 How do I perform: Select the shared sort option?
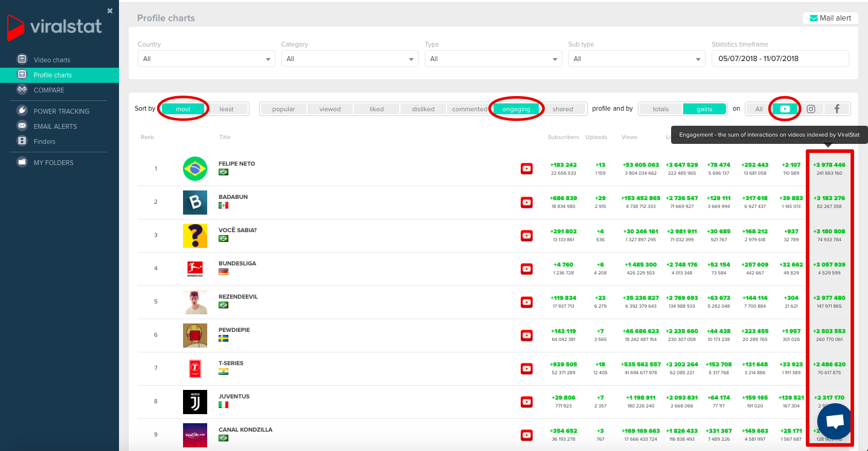click(562, 109)
